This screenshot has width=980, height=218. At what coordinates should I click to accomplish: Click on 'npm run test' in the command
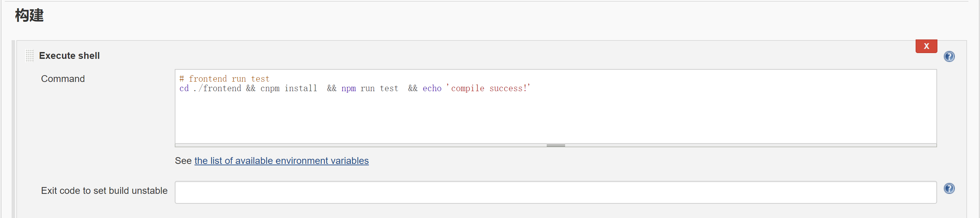pyautogui.click(x=369, y=88)
